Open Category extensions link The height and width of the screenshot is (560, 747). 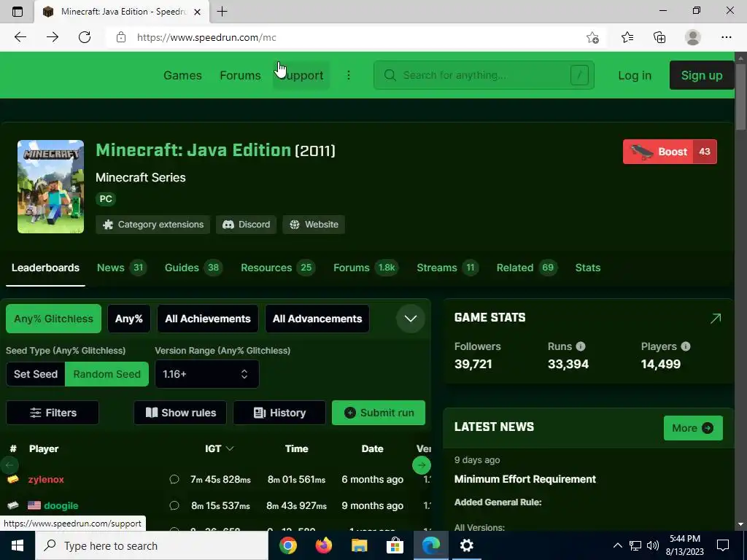[153, 225]
